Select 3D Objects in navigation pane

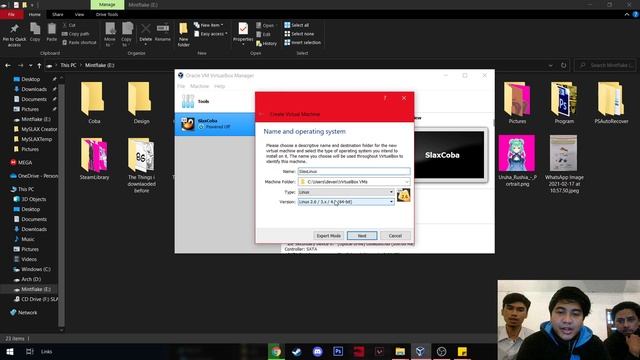[x=33, y=199]
